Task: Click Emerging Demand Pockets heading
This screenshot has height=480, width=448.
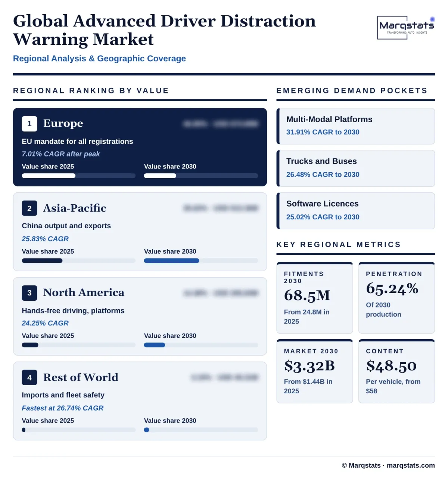Action: [352, 91]
